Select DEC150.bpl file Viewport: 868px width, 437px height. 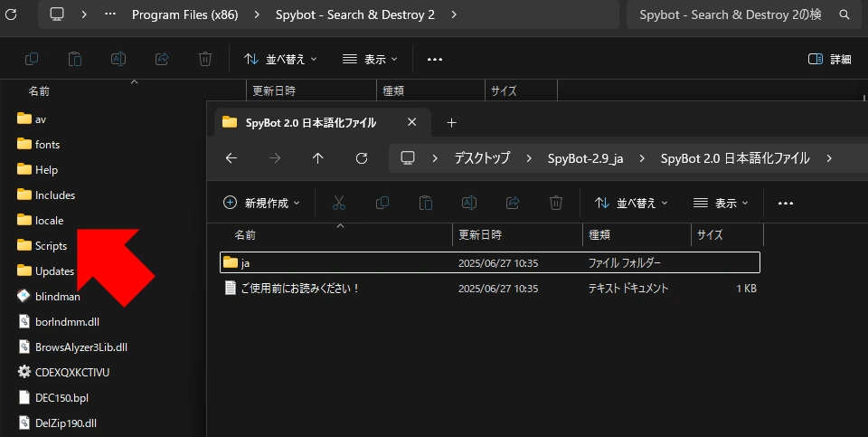coord(52,398)
